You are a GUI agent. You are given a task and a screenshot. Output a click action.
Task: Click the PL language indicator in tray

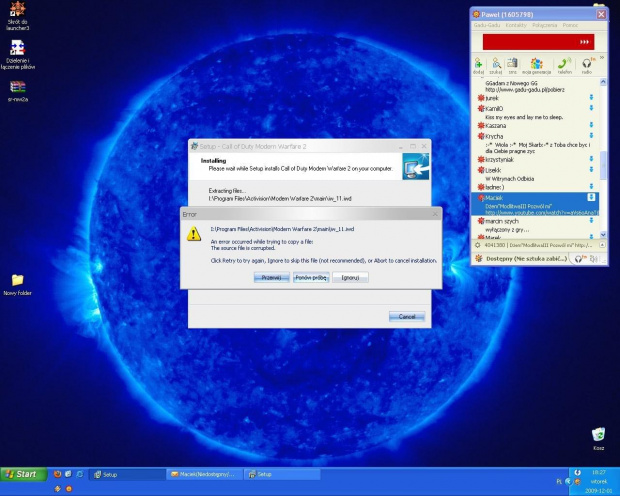point(559,481)
